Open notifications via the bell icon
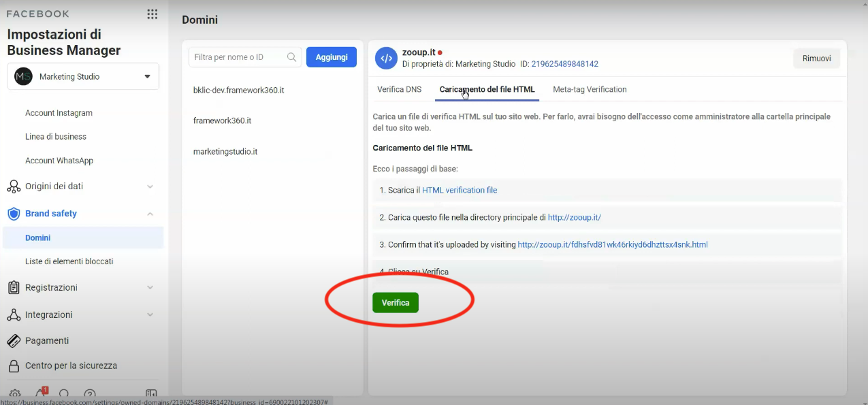Image resolution: width=868 pixels, height=405 pixels. pos(40,393)
